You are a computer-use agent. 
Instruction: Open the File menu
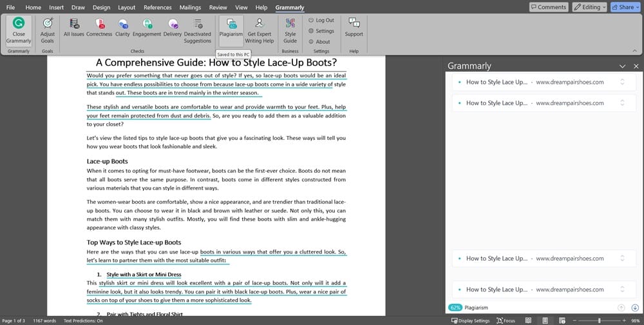tap(11, 7)
